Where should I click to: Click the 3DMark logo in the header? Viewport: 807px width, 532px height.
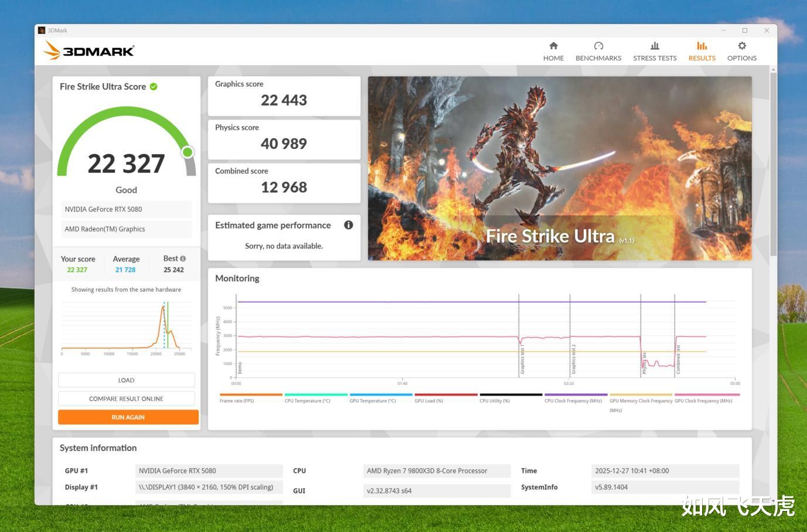(89, 51)
